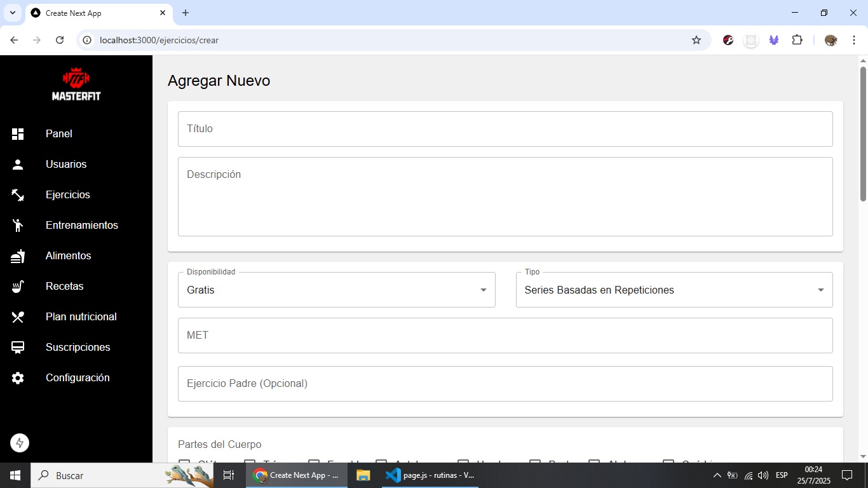
Task: Open Plan nutricional via the crossed utensils icon
Action: tap(18, 316)
